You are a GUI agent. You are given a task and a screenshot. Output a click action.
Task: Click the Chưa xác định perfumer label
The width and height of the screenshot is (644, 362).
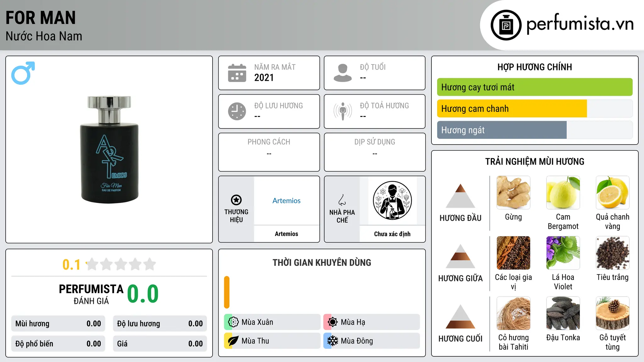coord(392,234)
